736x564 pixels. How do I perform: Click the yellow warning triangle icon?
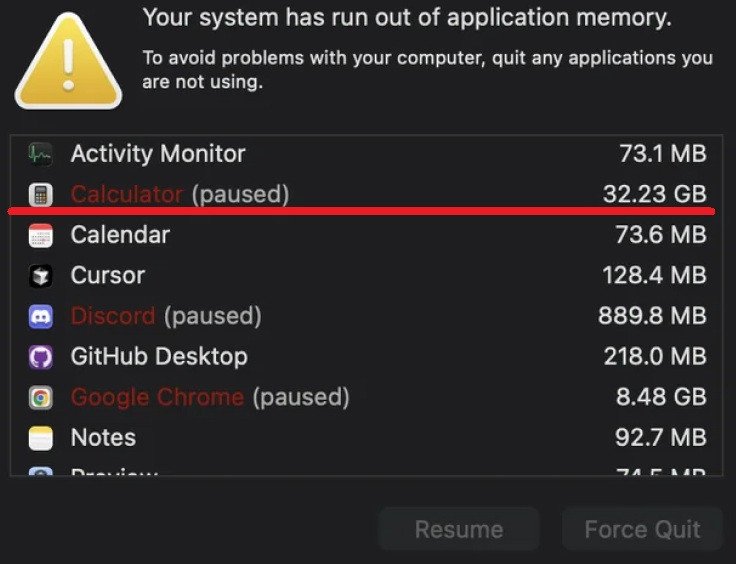coord(68,62)
